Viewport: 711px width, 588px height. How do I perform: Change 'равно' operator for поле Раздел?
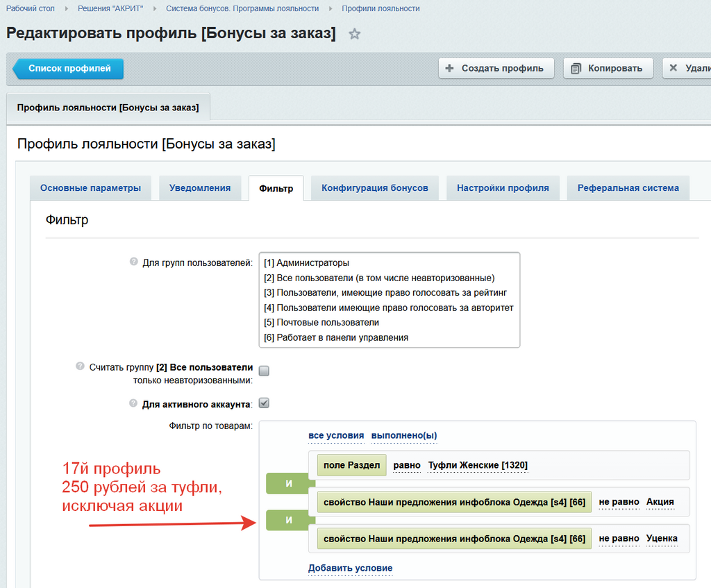pyautogui.click(x=407, y=465)
